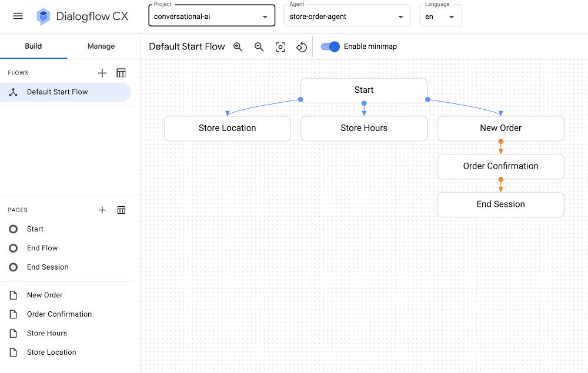The width and height of the screenshot is (588, 373).
Task: Click the rotate graph orientation icon
Action: click(302, 47)
